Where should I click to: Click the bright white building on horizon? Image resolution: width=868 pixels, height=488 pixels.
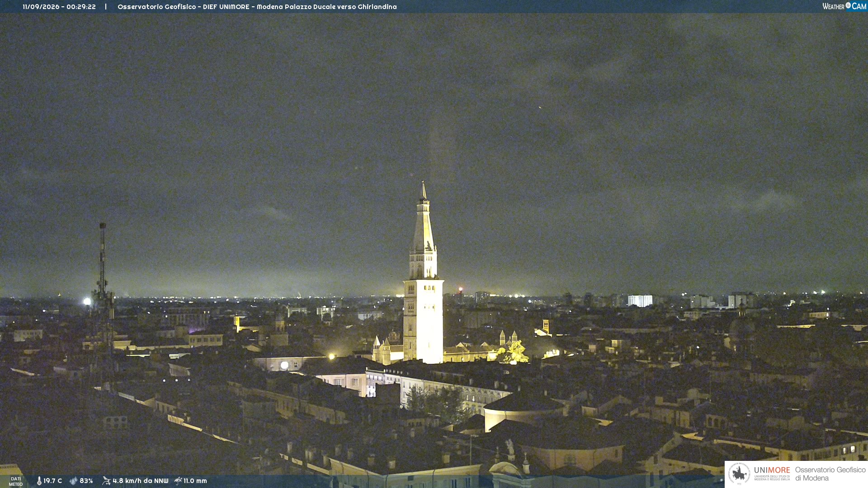pos(640,300)
